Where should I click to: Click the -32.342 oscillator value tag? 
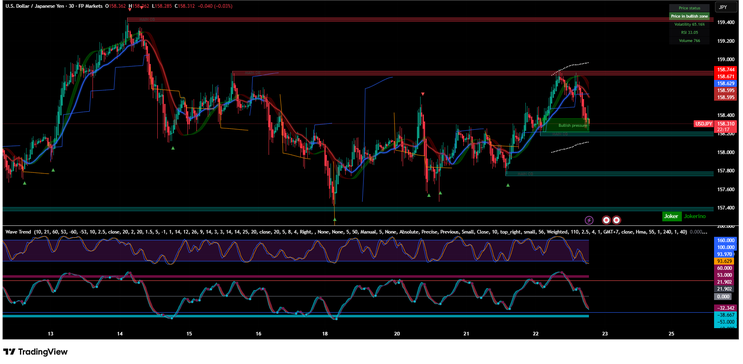pos(725,308)
